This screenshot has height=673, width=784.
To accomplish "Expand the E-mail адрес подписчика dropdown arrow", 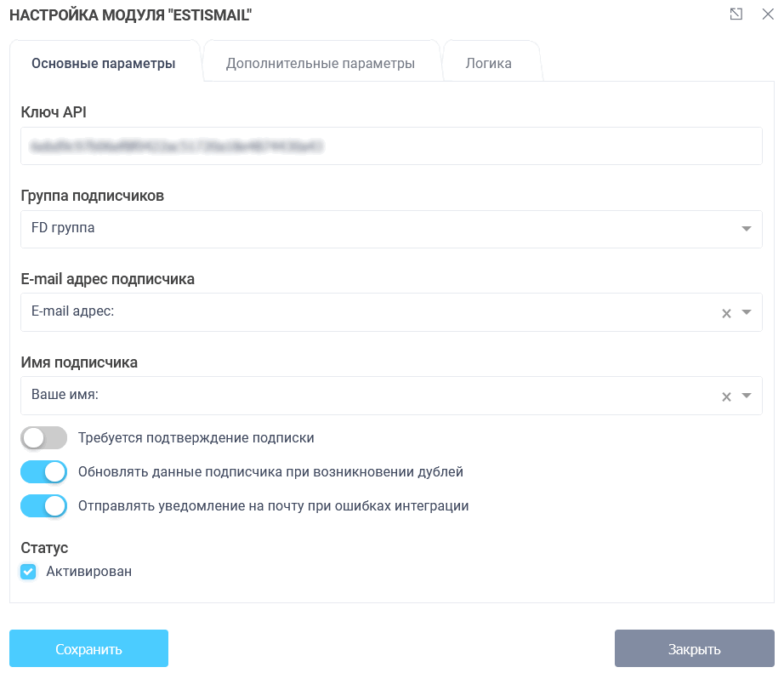I will pyautogui.click(x=746, y=312).
